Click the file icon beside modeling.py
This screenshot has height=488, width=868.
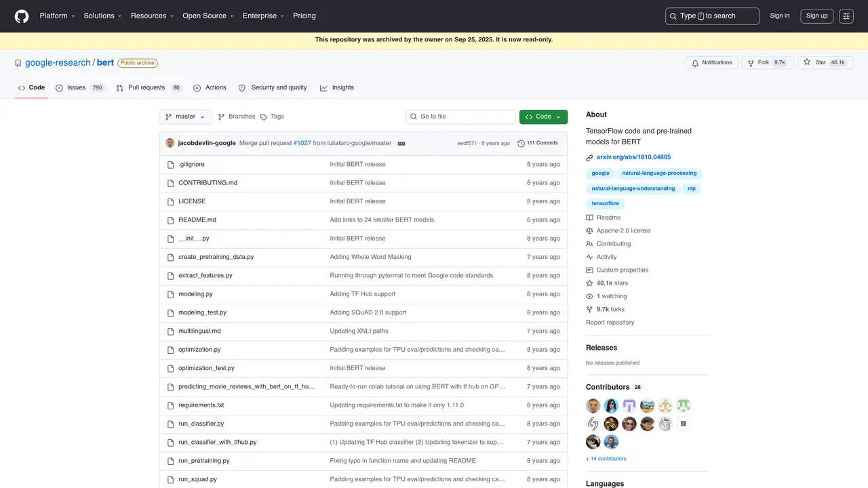(172, 294)
